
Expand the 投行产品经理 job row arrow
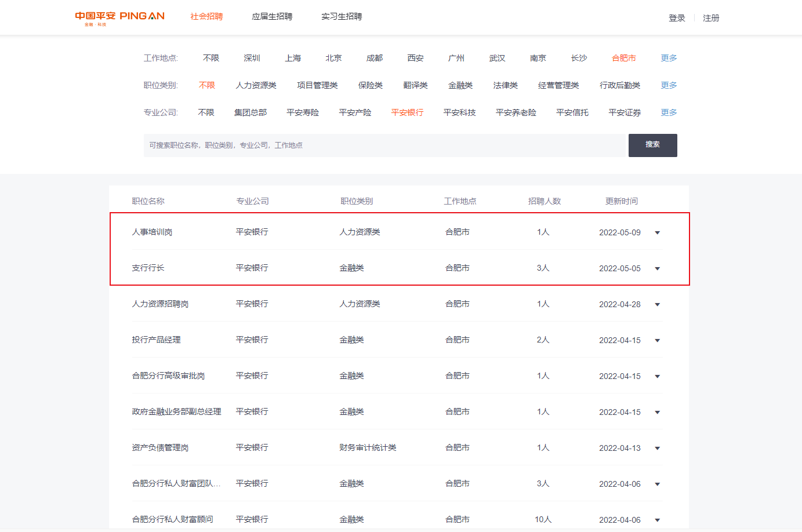(657, 341)
